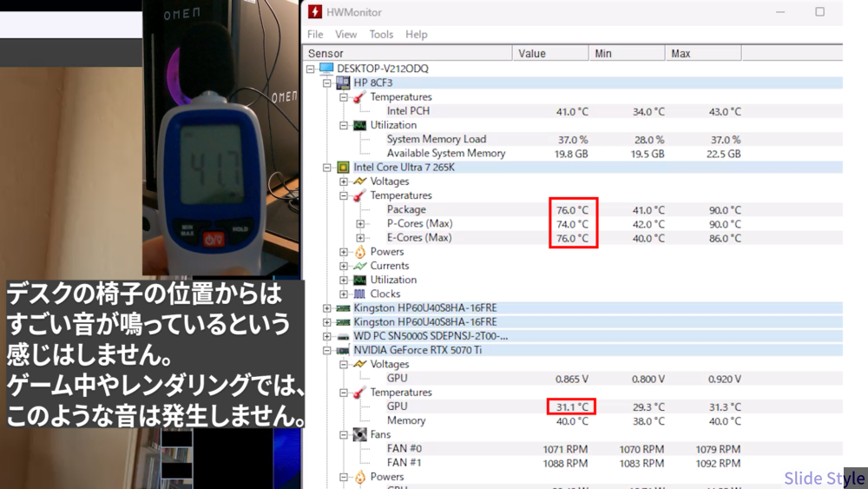Image resolution: width=868 pixels, height=489 pixels.
Task: Click thermometer icon beside CPU Temperatures
Action: tap(360, 195)
